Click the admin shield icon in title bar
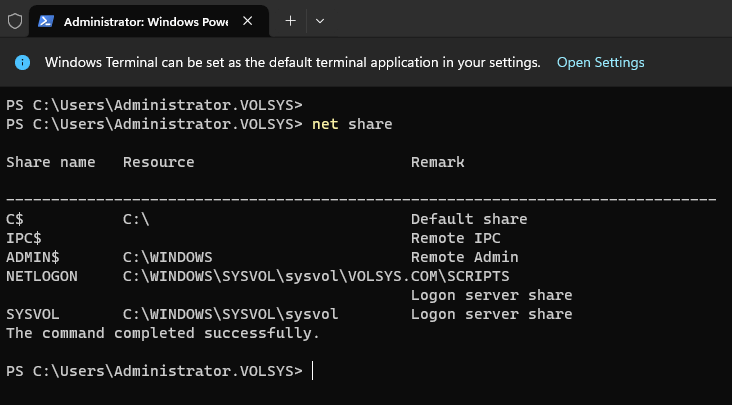This screenshot has height=405, width=732. (14, 20)
